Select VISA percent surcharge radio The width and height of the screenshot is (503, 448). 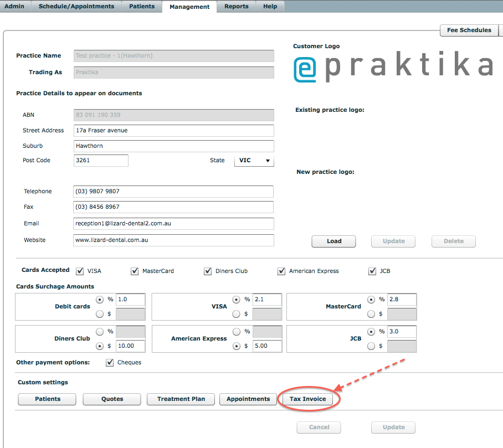pos(237,300)
